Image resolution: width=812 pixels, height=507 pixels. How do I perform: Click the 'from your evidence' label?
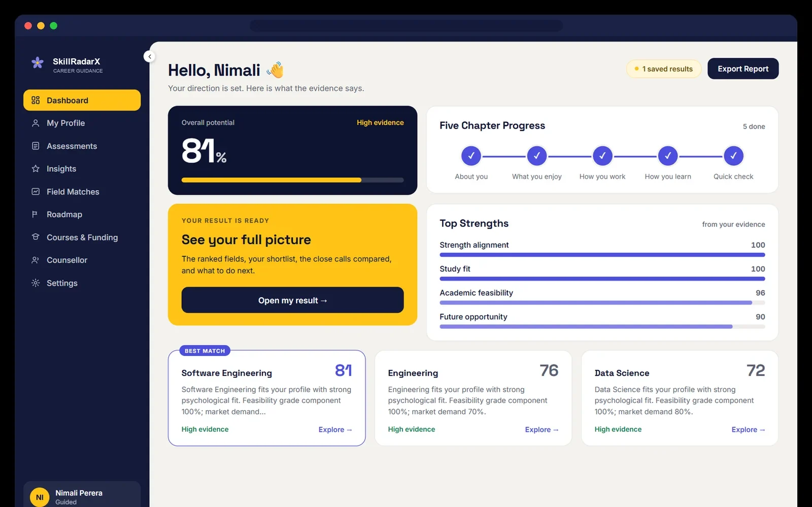(x=733, y=224)
